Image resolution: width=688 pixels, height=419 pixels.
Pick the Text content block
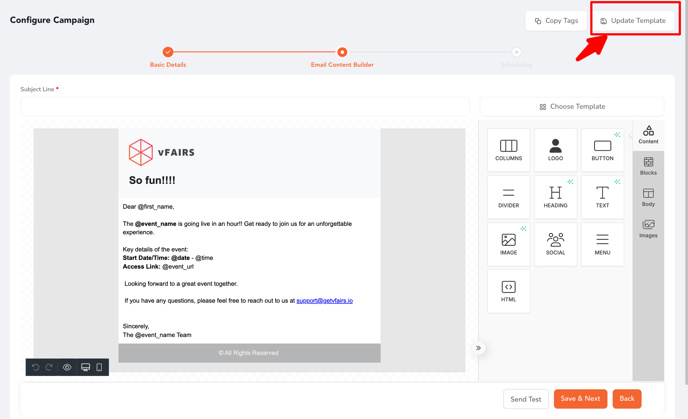(602, 197)
